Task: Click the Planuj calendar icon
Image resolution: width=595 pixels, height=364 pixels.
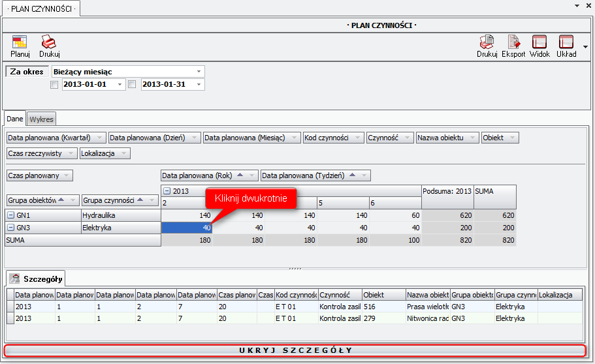Action: click(20, 43)
